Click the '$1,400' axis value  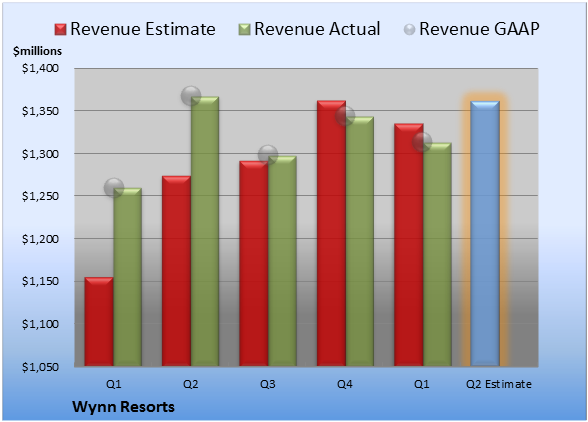(40, 68)
